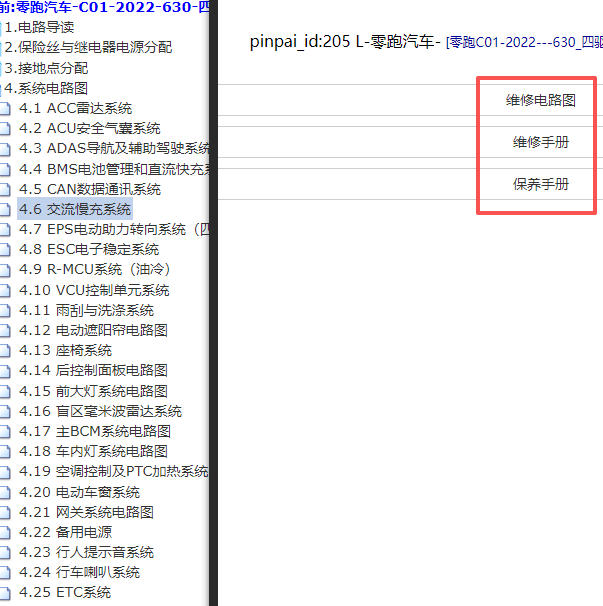Open 4.15 前大灯系统电路图
Viewport: 603px width, 606px height.
pos(93,391)
